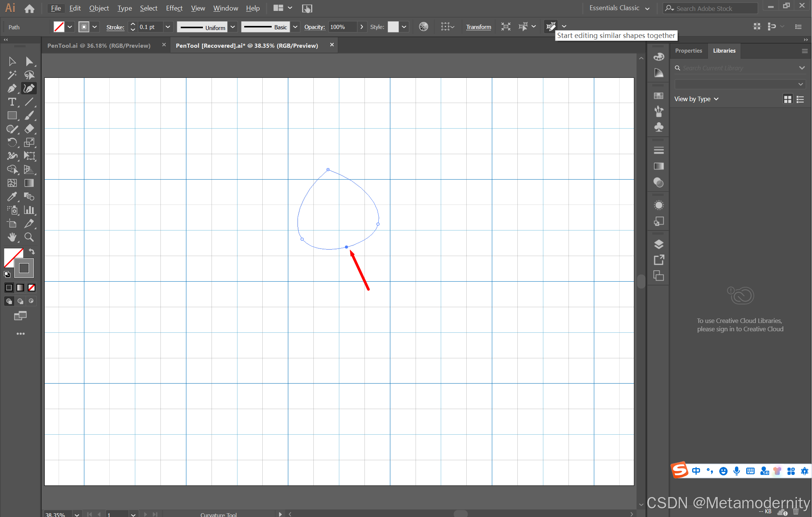Select the Rectangle tool
The height and width of the screenshot is (517, 812).
click(x=12, y=115)
